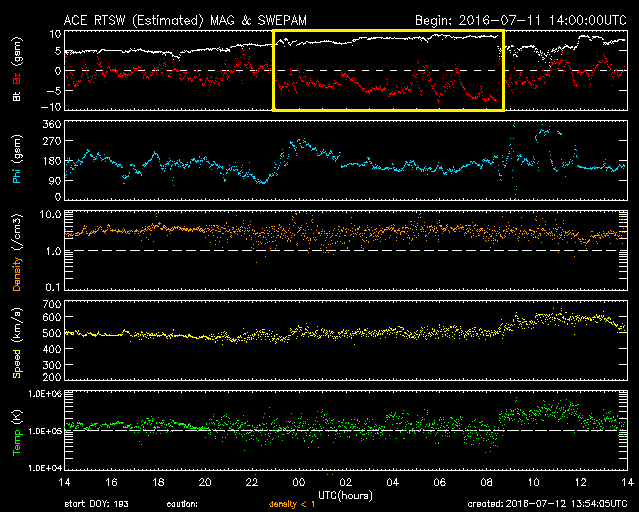Click the green Temp (K) axis label
Viewport: 639px width, 512px height.
[17, 433]
